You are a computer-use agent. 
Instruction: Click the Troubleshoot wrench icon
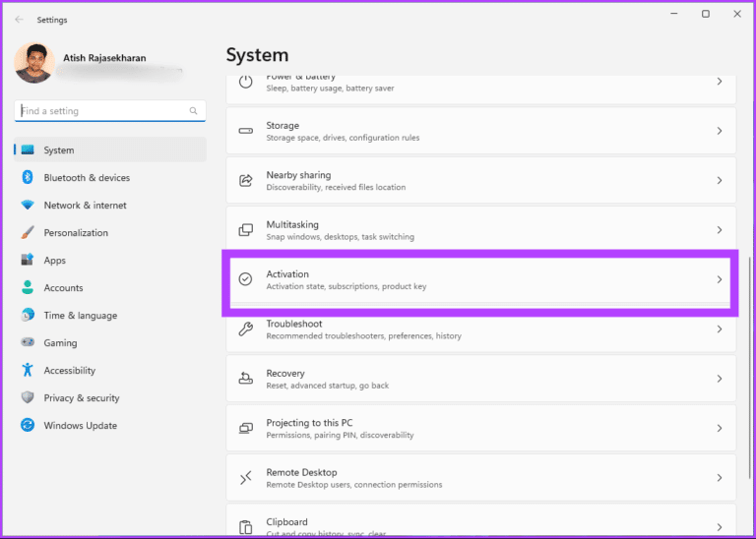tap(246, 329)
